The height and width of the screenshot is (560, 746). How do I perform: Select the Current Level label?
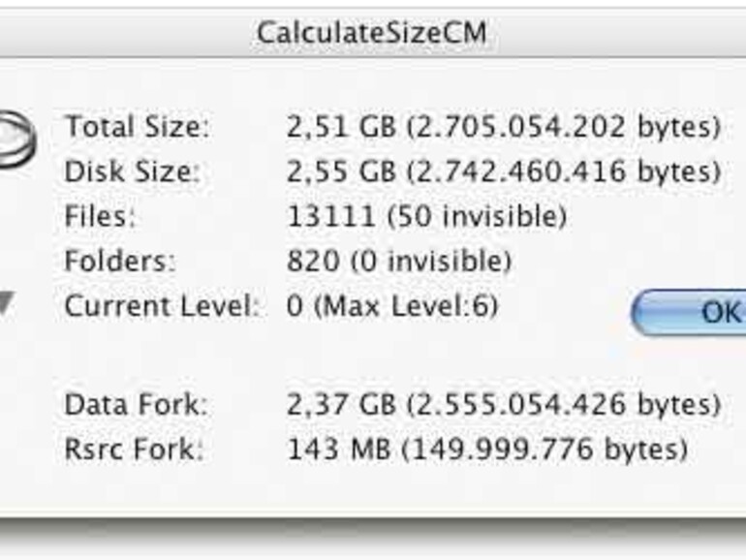click(162, 307)
